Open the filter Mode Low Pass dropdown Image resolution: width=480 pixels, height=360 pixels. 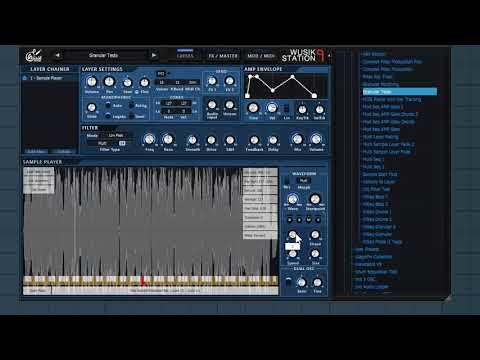click(117, 135)
